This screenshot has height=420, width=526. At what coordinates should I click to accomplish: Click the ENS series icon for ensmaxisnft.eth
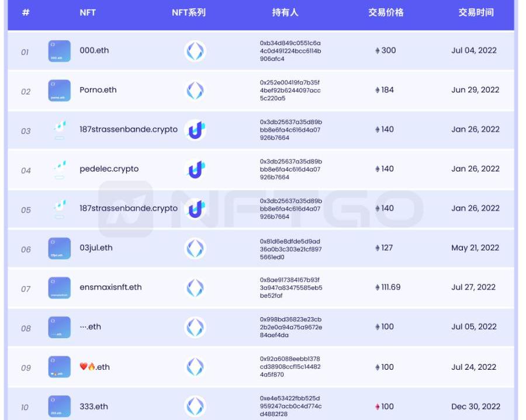point(195,288)
